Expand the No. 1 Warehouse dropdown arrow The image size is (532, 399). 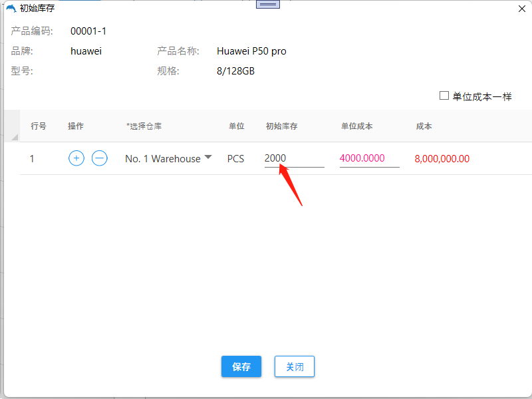click(208, 158)
